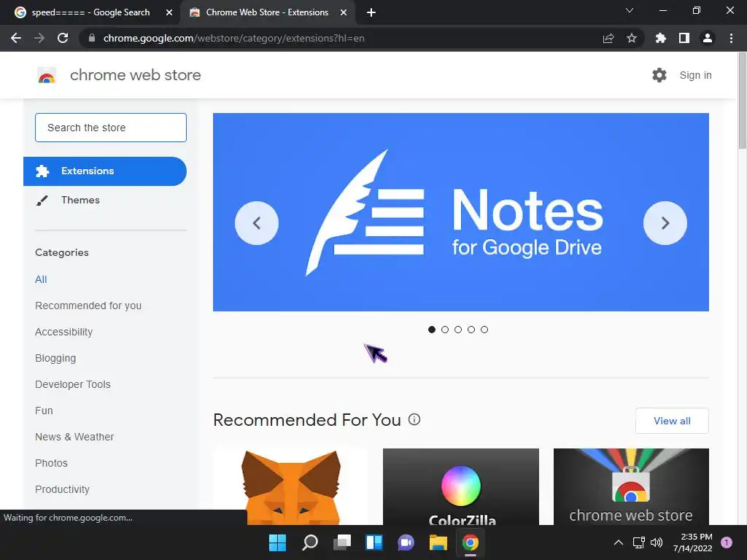Open the ColorZilla extension card
Screen dimensions: 747x560
(x=461, y=486)
